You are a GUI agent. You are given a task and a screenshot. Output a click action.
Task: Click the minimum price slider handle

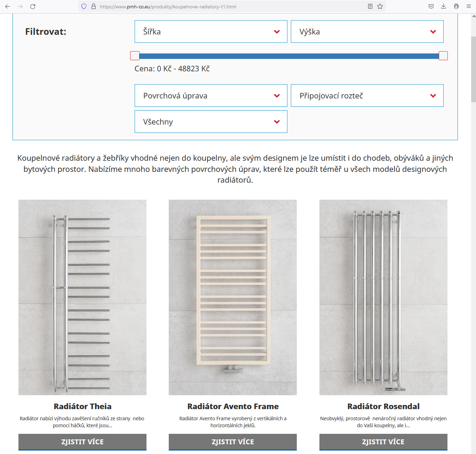[135, 56]
